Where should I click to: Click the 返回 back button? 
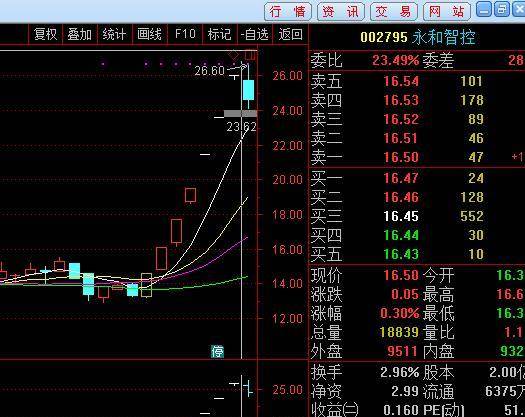coord(291,34)
